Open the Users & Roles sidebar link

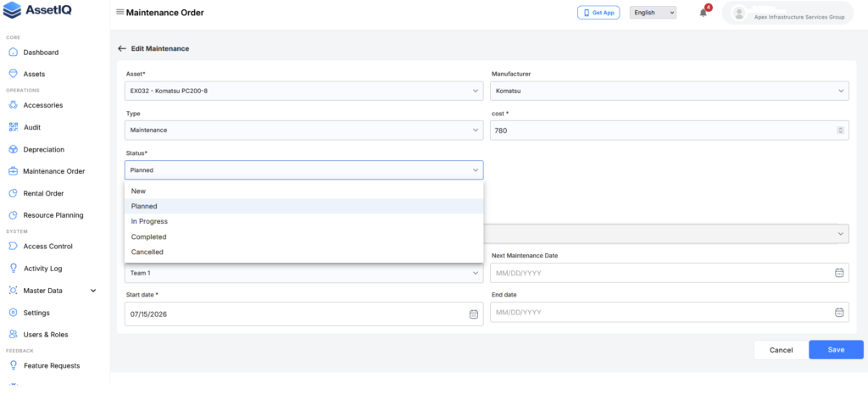(46, 335)
